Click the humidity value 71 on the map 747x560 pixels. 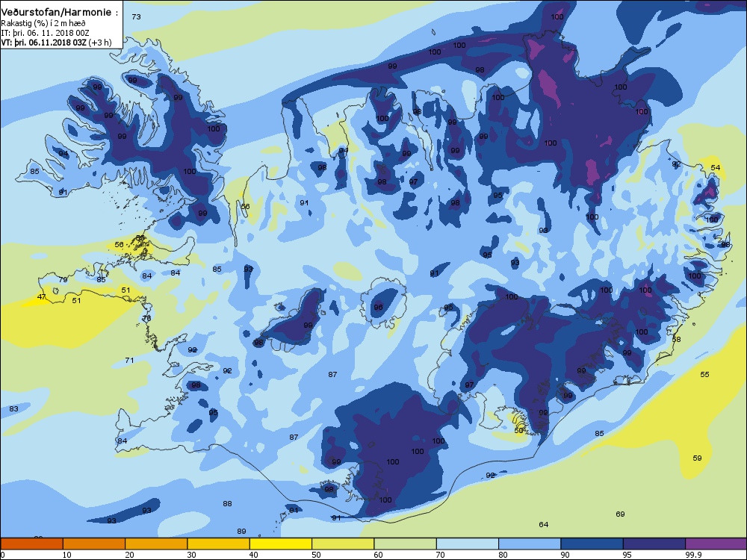[x=129, y=361]
